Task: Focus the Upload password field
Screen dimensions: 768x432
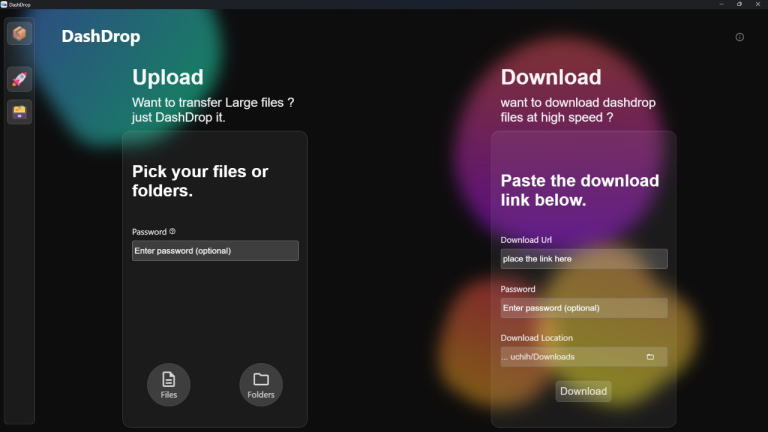Action: point(215,251)
